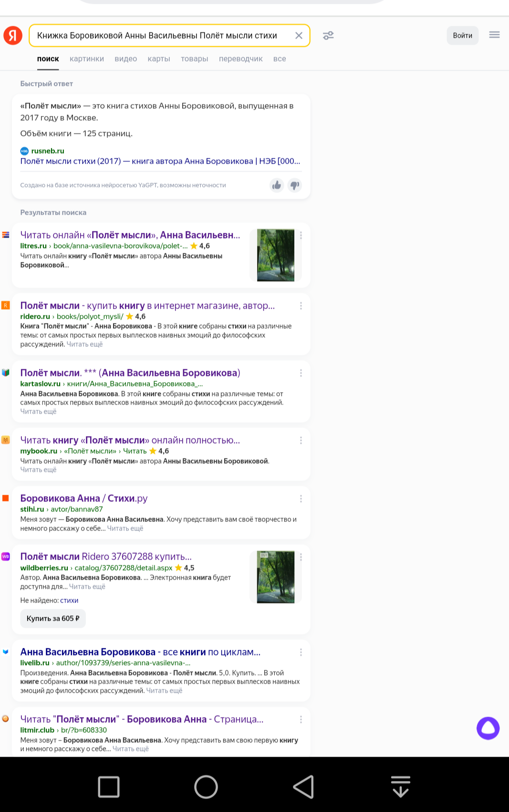The height and width of the screenshot is (812, 509).
Task: Switch to the видео tab
Action: tap(126, 59)
